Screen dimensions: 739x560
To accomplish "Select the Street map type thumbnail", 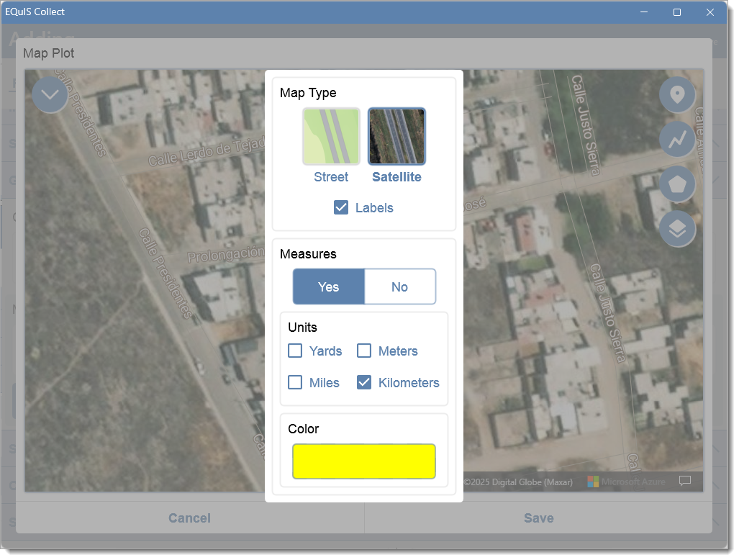I will point(331,136).
